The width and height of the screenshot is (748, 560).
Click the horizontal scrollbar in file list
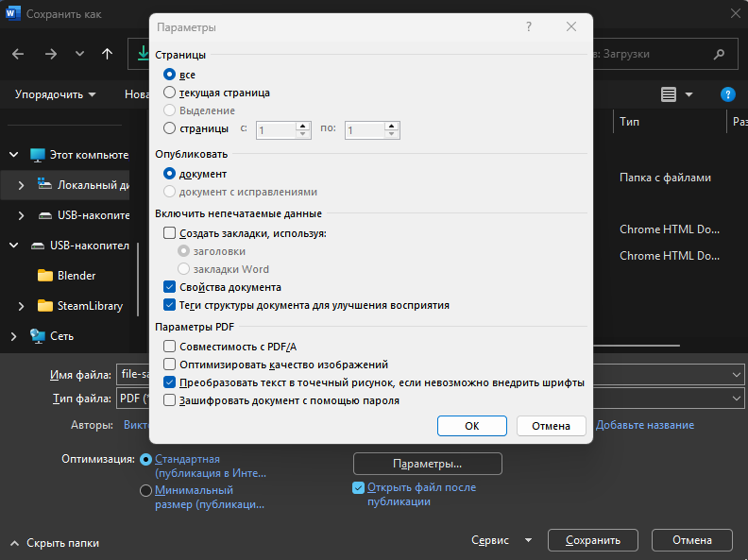pyautogui.click(x=637, y=346)
